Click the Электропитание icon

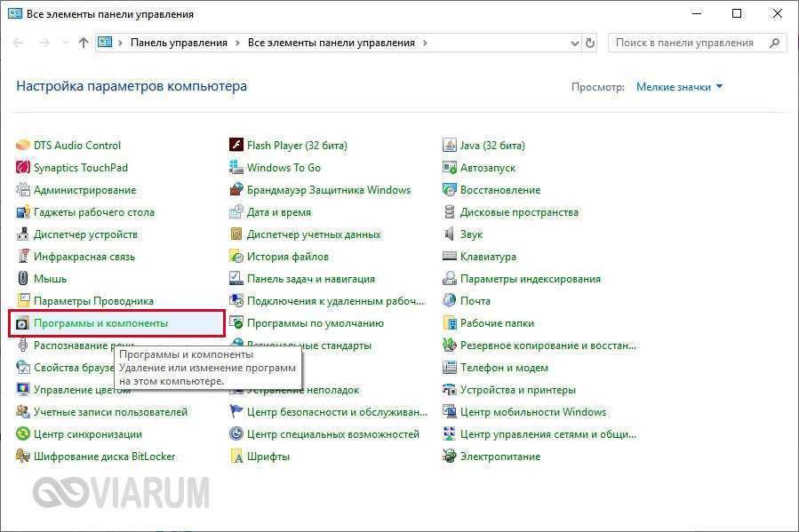[x=450, y=457]
